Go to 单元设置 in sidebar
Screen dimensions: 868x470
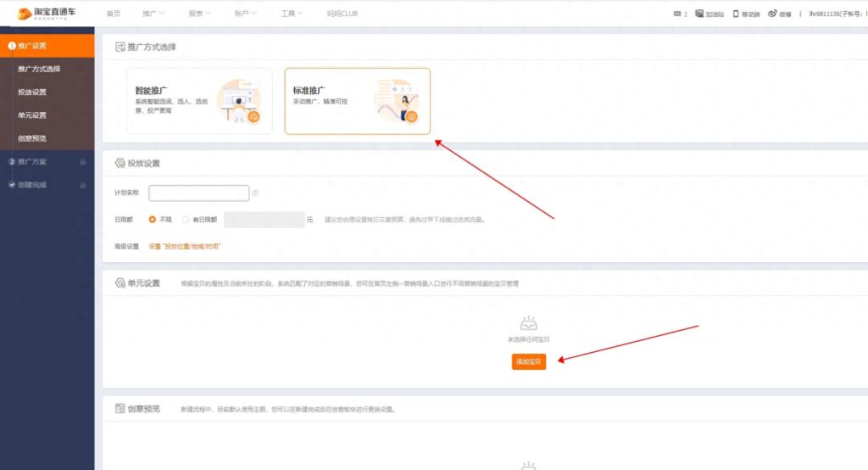pyautogui.click(x=32, y=115)
